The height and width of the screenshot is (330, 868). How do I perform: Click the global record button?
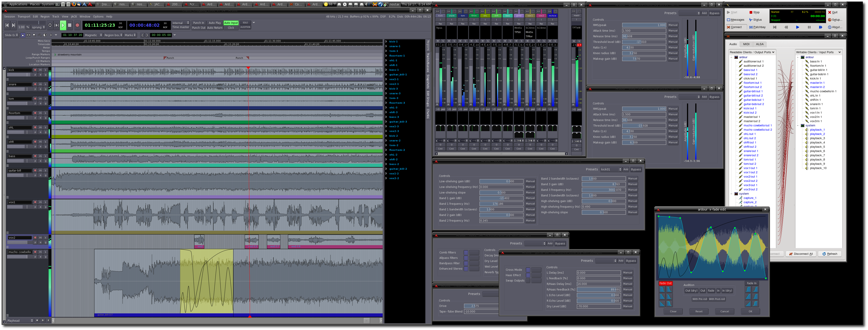coord(77,25)
